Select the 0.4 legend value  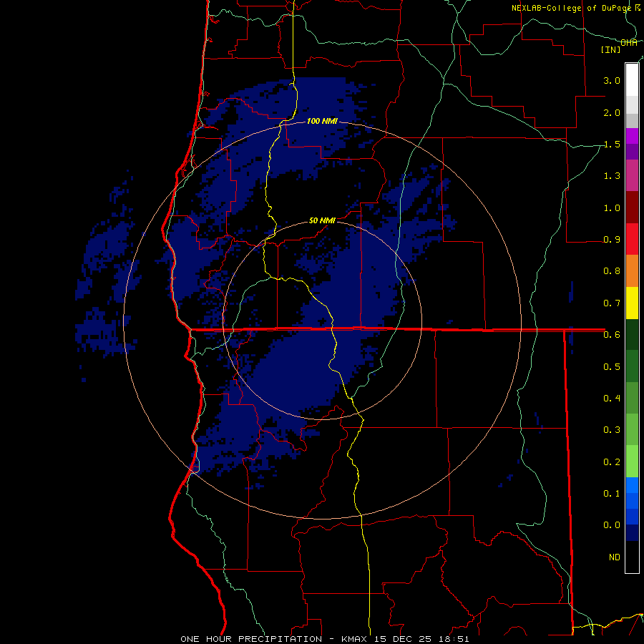point(612,398)
